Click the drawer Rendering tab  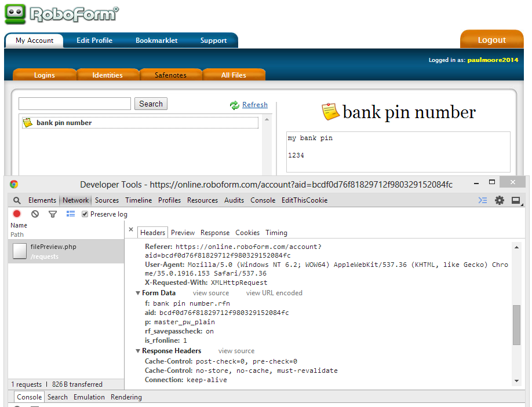(x=126, y=397)
